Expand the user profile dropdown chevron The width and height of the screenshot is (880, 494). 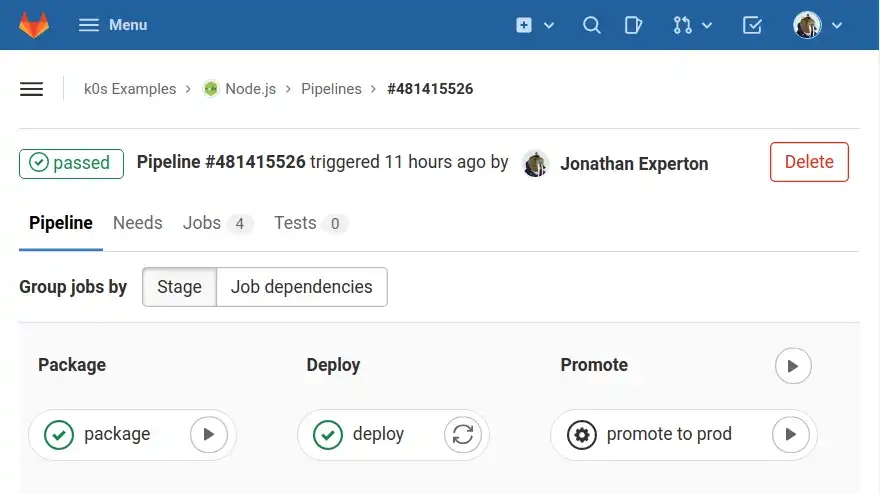pos(837,25)
